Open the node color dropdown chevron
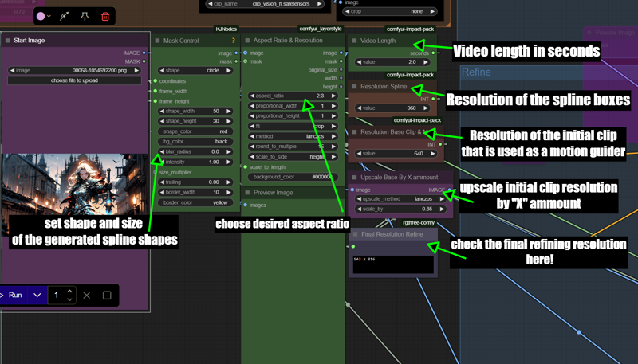 pyautogui.click(x=49, y=16)
